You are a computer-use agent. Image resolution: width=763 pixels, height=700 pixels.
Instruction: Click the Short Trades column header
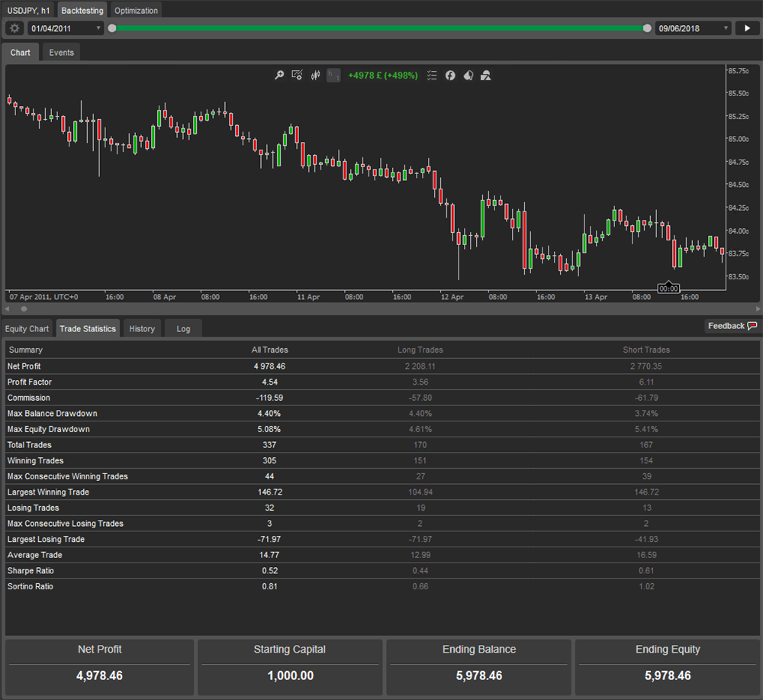click(x=646, y=350)
